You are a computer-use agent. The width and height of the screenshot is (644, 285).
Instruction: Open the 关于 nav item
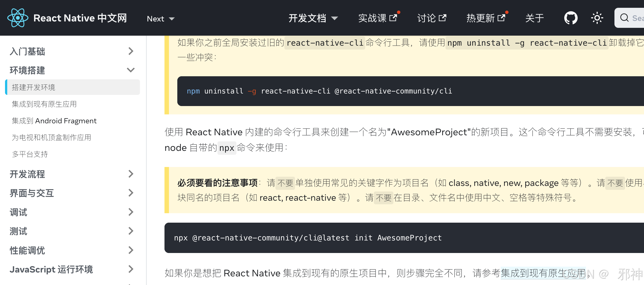tap(534, 18)
